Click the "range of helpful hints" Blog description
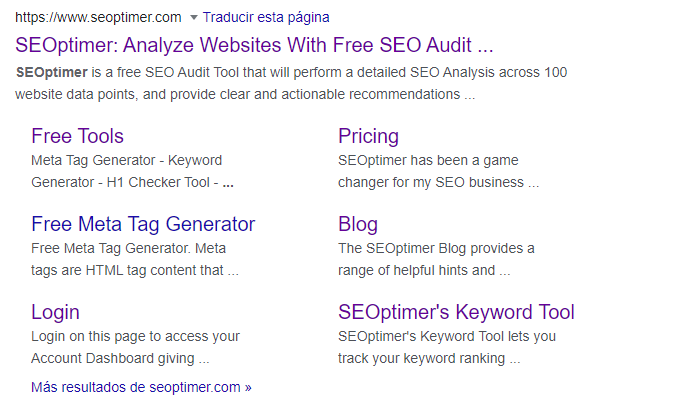Screen dimensions: 693x408 [x=424, y=270]
